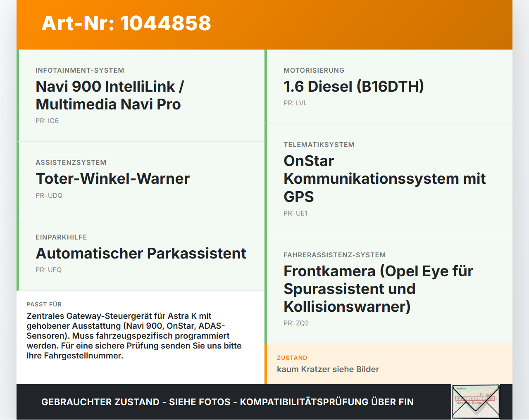The height and width of the screenshot is (420, 529).
Task: Select the 'Automatischer Parkassistent' title
Action: [141, 253]
